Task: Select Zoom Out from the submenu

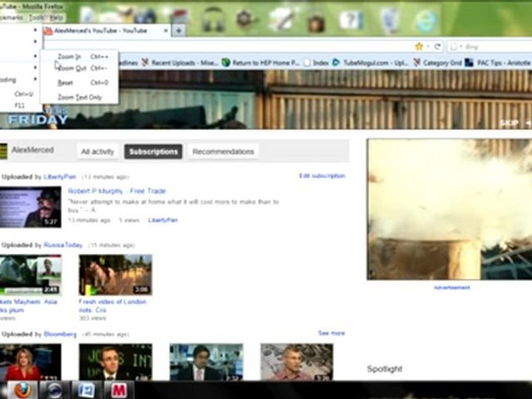Action: pyautogui.click(x=79, y=68)
